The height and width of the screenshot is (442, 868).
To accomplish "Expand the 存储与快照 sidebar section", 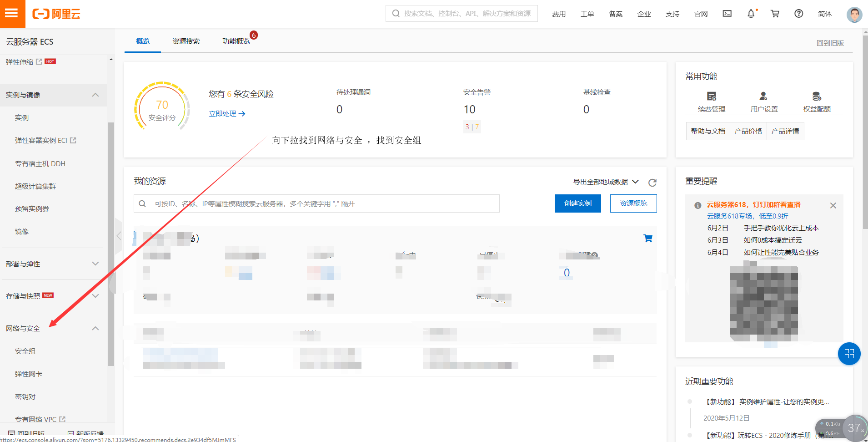I will [x=95, y=296].
